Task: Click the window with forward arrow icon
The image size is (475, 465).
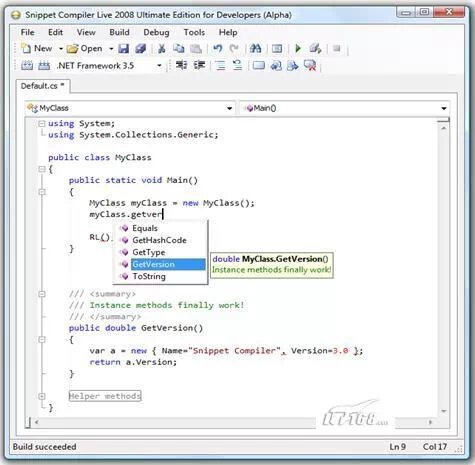Action: click(293, 65)
